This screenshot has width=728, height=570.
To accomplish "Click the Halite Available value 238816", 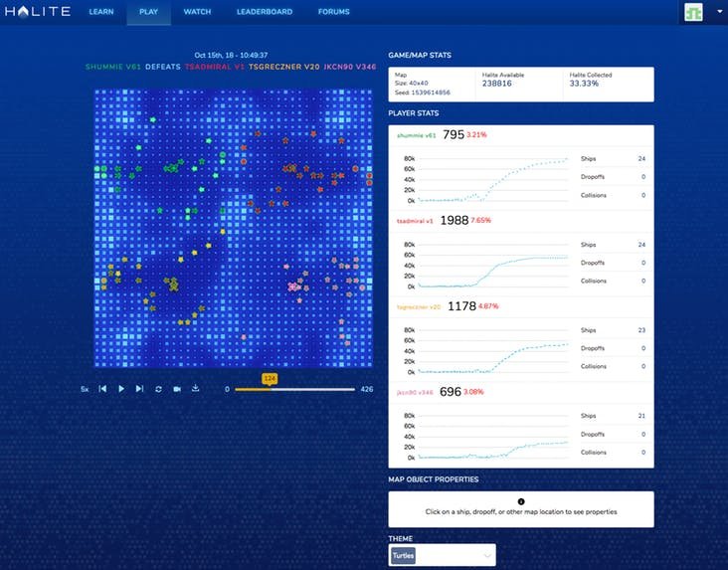I will [x=497, y=84].
